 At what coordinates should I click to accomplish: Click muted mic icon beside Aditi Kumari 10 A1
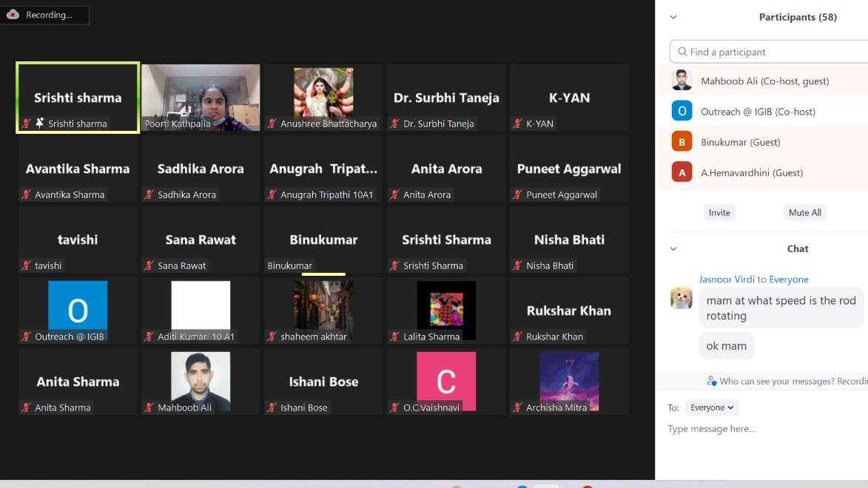[x=149, y=336]
